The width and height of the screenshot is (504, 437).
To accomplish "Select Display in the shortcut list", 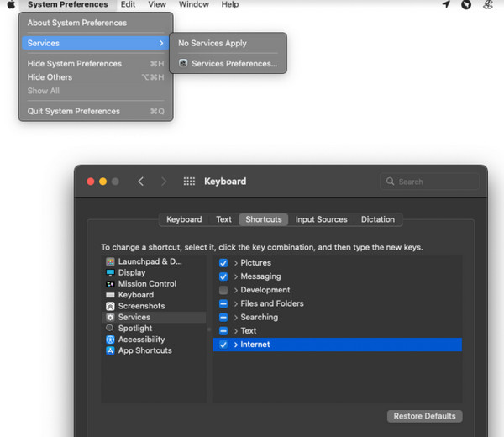I will pos(154,272).
